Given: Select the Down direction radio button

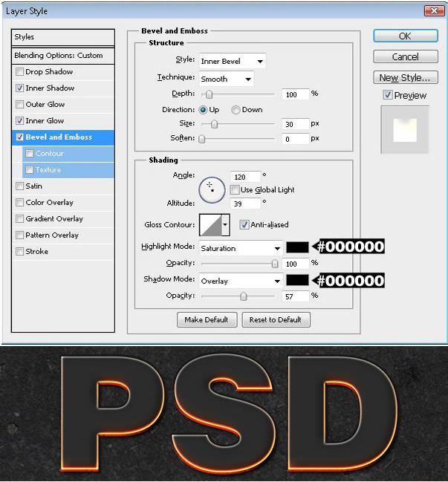Looking at the screenshot, I should [x=236, y=110].
